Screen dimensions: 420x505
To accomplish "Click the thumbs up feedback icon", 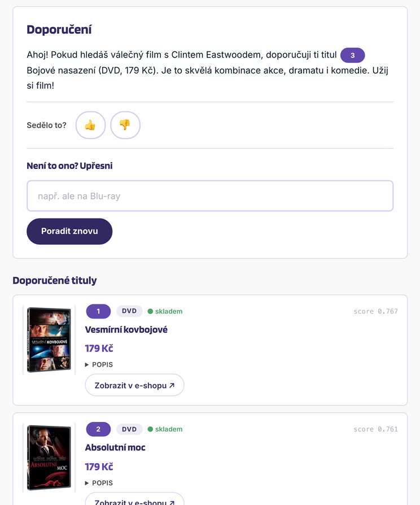I will pos(90,125).
